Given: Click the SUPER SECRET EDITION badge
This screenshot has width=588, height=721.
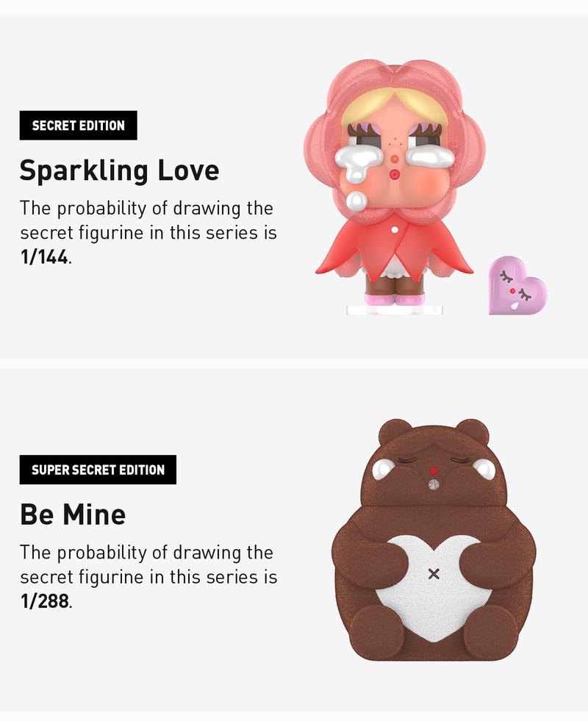Looking at the screenshot, I should tap(98, 470).
